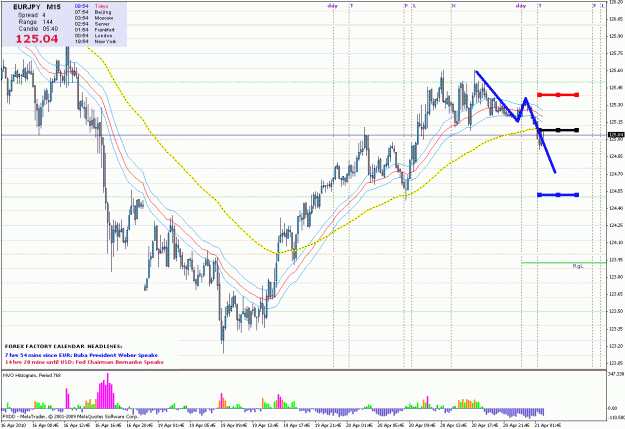Click the 'Forex Factory Calendar Headlines' label
Viewport: 625px width, 429px height.
[63, 346]
